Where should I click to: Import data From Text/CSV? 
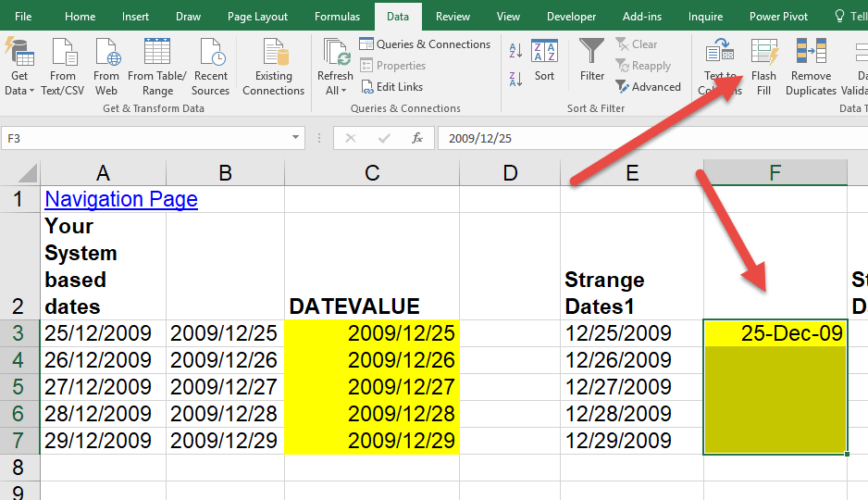click(x=63, y=67)
